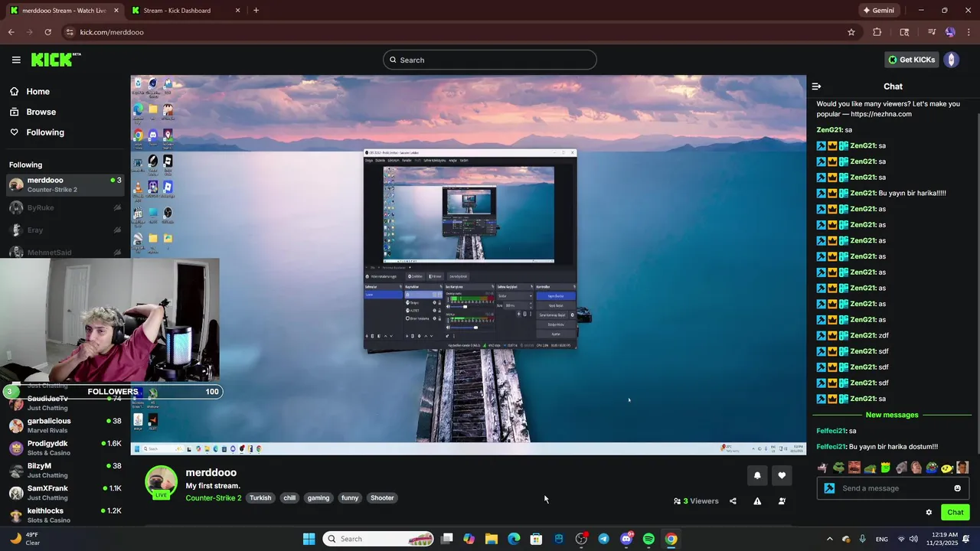Open Windows Start menu

click(x=309, y=539)
